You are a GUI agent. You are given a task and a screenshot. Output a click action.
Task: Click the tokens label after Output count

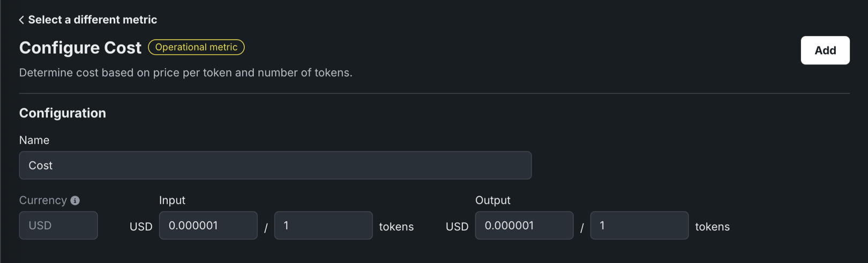click(x=712, y=227)
